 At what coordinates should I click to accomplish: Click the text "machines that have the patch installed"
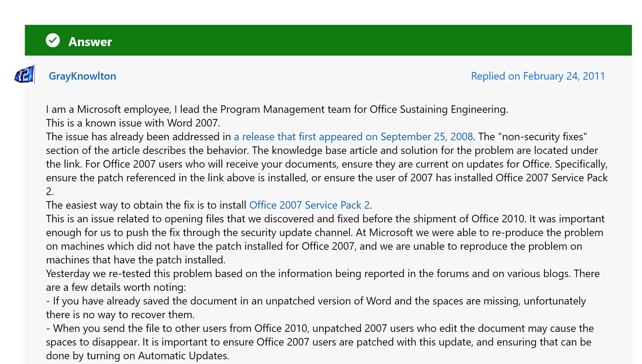coord(136,260)
